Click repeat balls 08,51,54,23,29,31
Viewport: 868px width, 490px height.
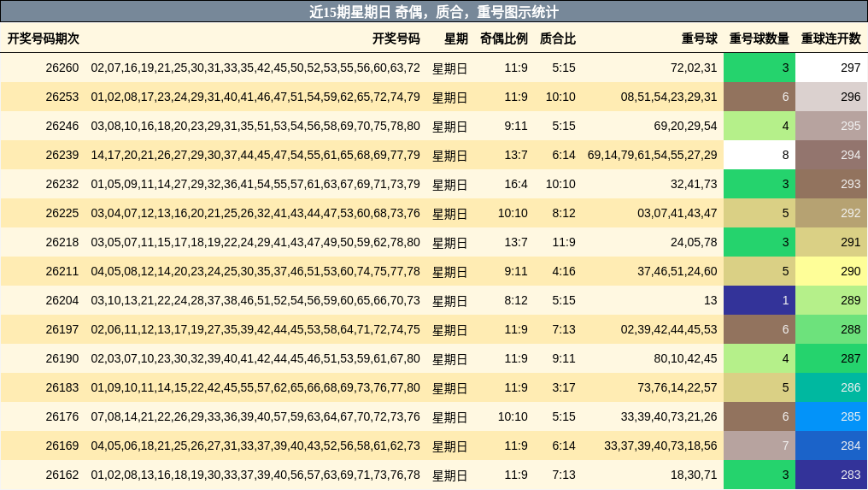pos(669,97)
